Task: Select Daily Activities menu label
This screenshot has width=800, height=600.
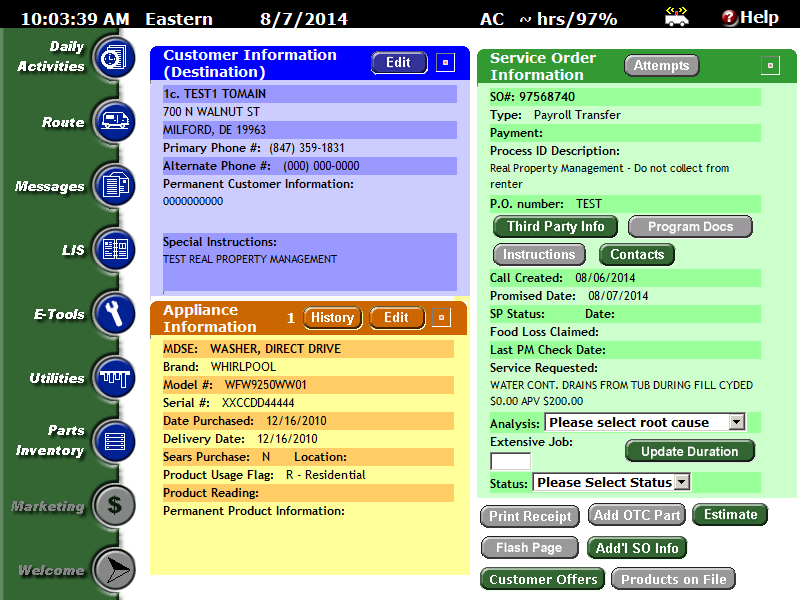Action: (51, 56)
